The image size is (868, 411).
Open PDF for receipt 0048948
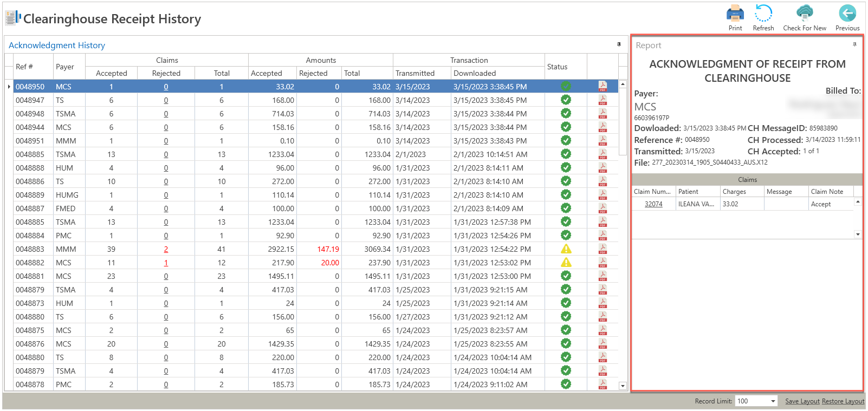pos(603,113)
